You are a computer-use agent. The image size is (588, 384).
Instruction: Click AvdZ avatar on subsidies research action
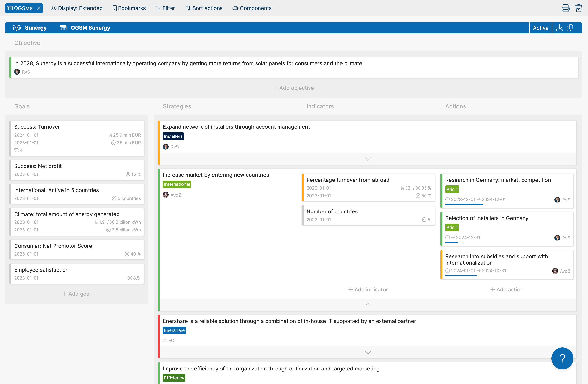click(x=555, y=271)
